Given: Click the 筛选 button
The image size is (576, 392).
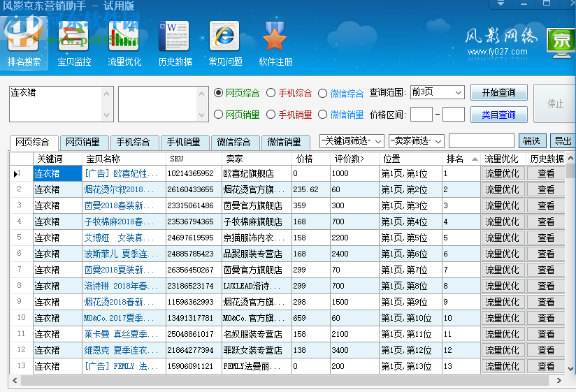Looking at the screenshot, I should coord(532,141).
